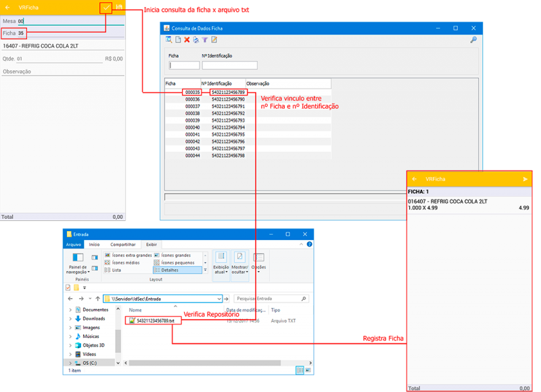Click the Painel de navegação button

click(x=78, y=264)
